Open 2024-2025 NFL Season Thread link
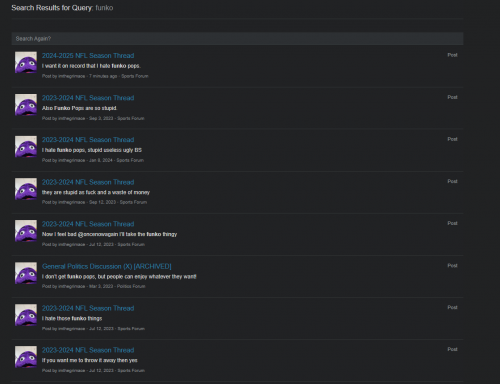 [x=88, y=56]
